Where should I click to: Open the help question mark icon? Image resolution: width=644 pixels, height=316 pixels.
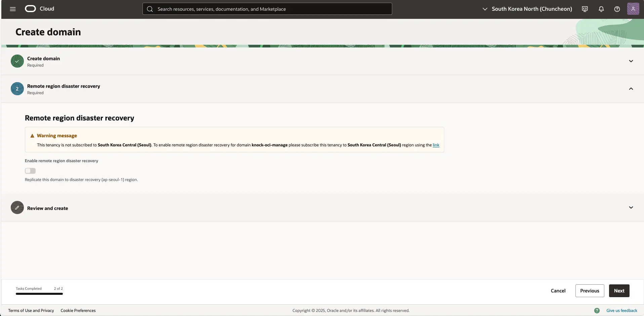[617, 9]
